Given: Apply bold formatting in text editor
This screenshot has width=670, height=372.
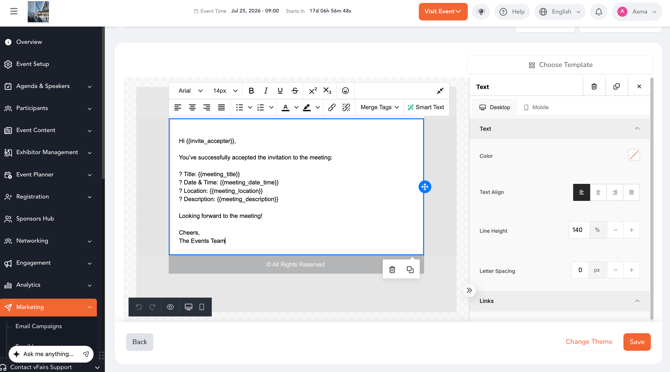Looking at the screenshot, I should (x=251, y=91).
